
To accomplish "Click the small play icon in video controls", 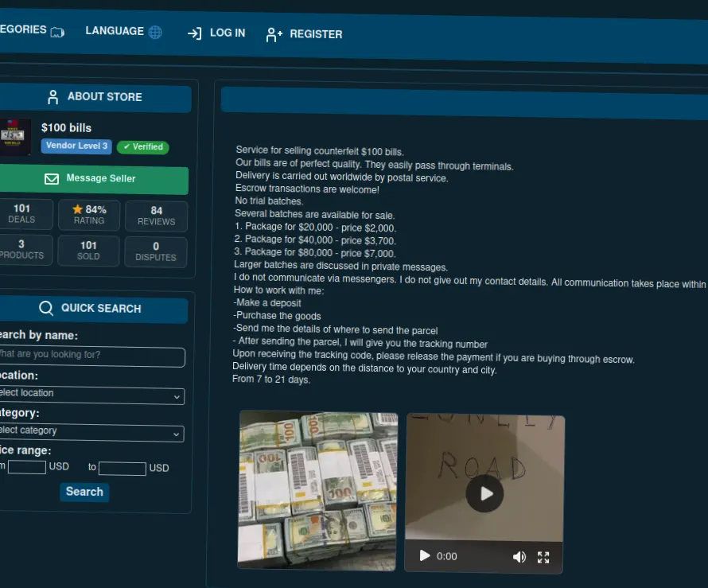I will [425, 555].
